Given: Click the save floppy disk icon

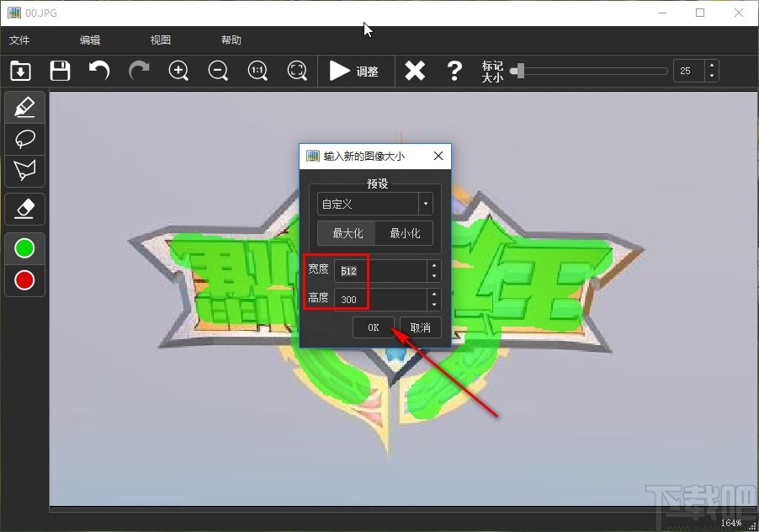Looking at the screenshot, I should click(x=60, y=71).
